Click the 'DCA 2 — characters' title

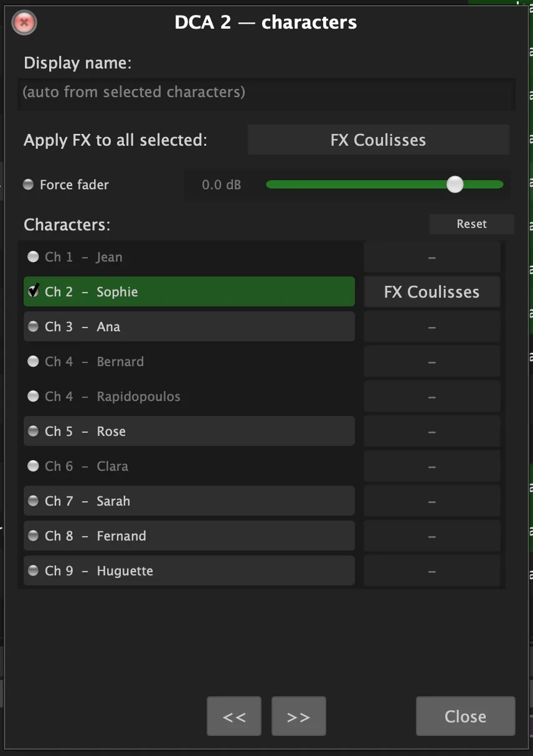pos(266,22)
